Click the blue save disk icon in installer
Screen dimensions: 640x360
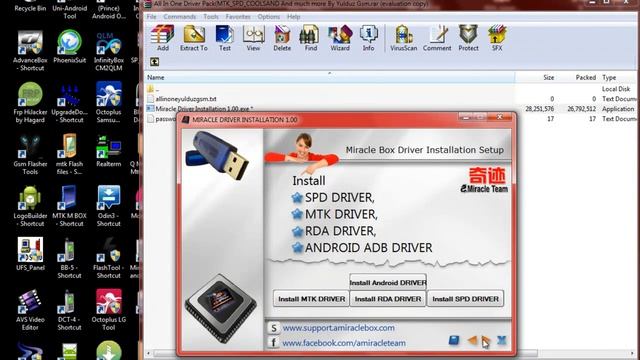click(454, 340)
